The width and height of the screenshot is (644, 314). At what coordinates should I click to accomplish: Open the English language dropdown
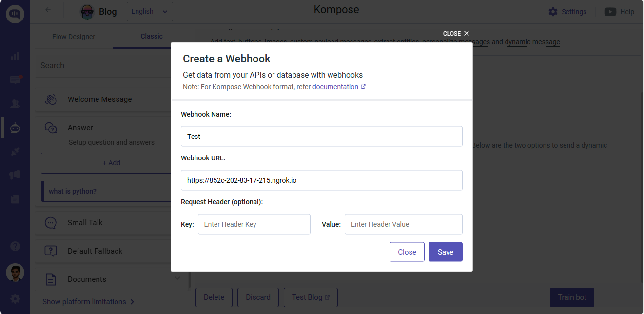150,12
